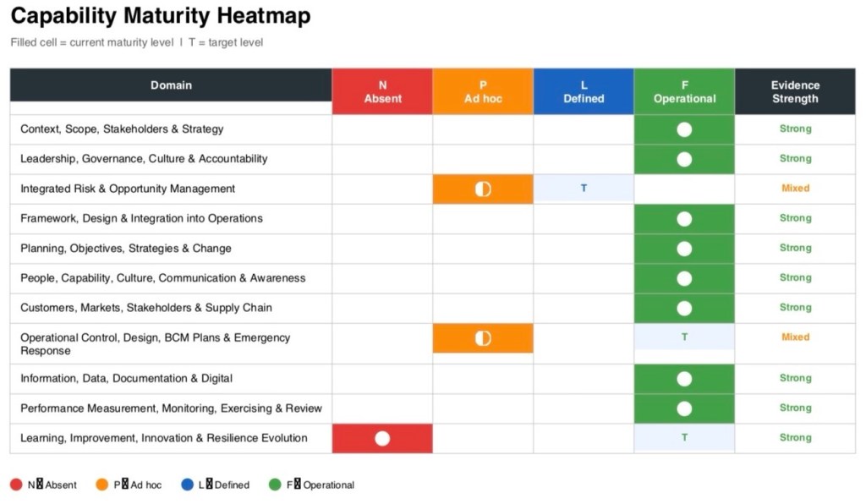Click the P Ad hoc column header
This screenshot has width=866, height=504.
coord(483,91)
